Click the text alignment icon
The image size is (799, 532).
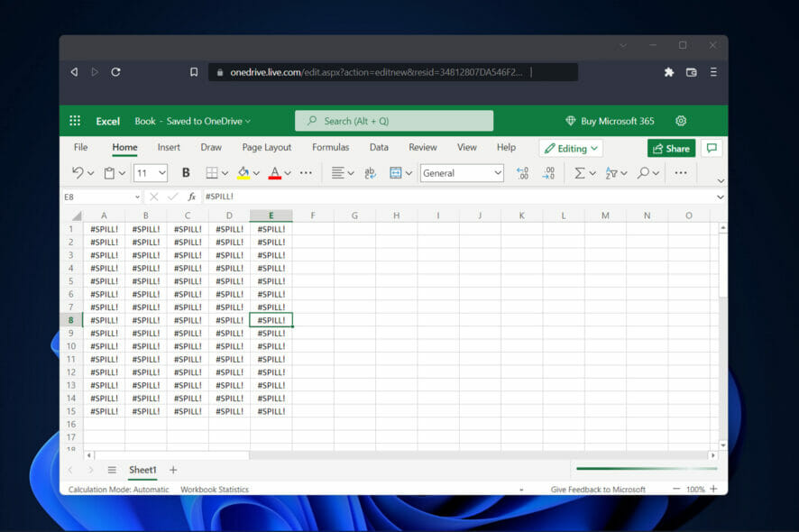pos(337,173)
